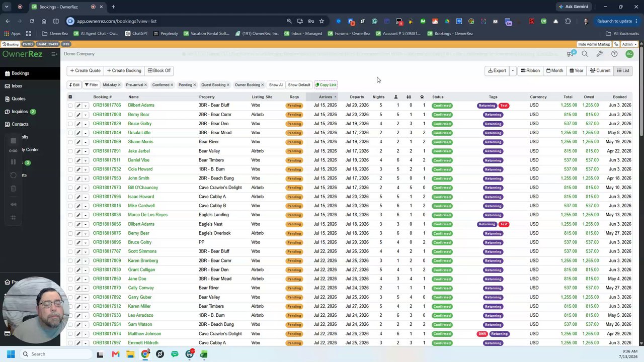Screen dimensions: 644x362
Task: Expand row actions dropdown for Karen Bronberg
Action: (x=86, y=261)
